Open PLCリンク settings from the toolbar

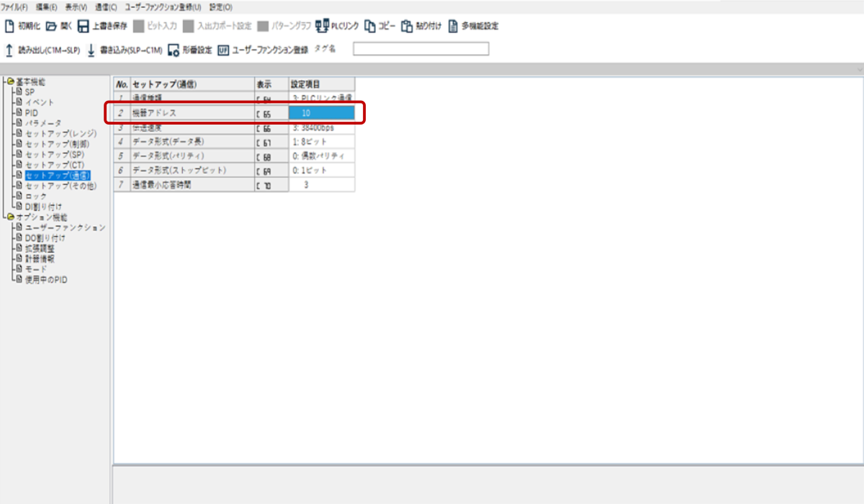323,27
